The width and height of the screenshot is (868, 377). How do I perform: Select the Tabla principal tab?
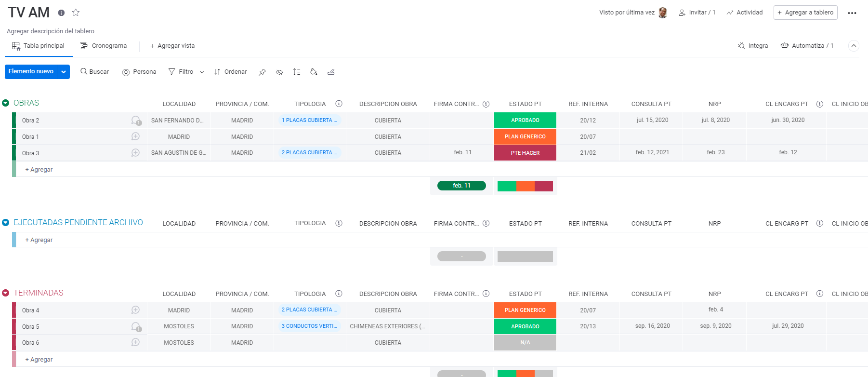(39, 46)
